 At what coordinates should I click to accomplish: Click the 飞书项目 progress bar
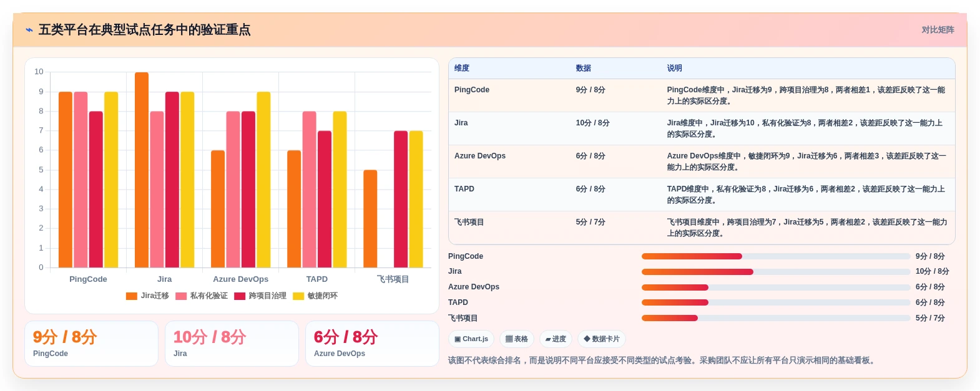click(x=776, y=318)
